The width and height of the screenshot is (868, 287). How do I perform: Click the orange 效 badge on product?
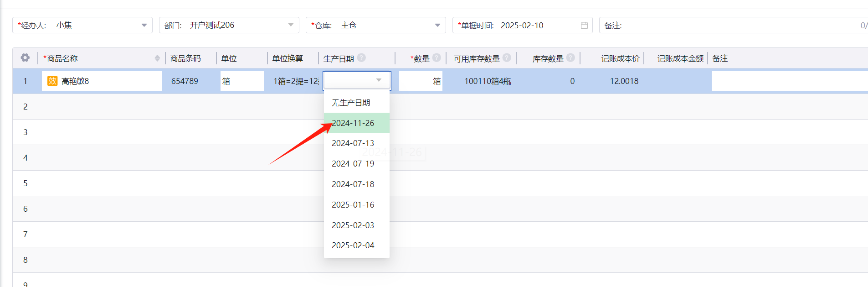point(52,81)
